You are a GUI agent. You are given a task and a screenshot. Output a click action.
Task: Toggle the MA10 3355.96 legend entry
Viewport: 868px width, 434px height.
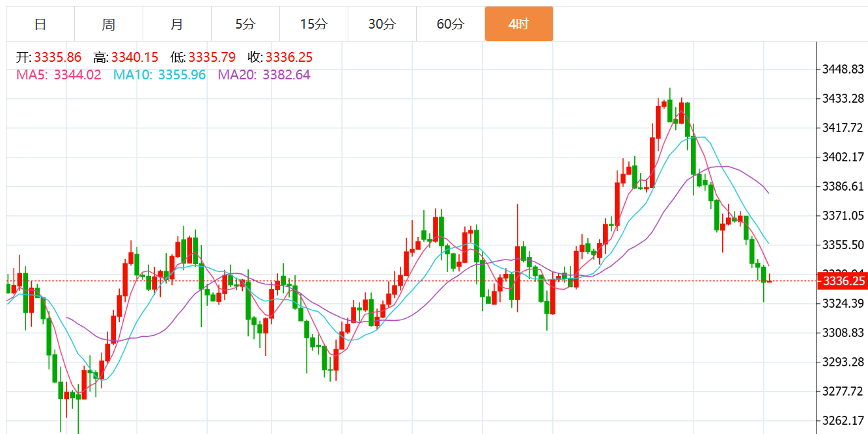(x=160, y=75)
